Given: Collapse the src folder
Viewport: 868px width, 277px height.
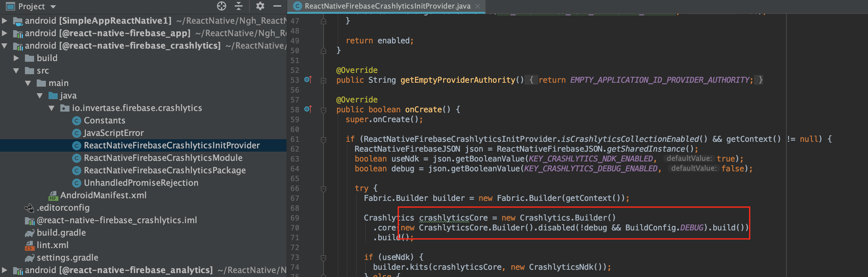Looking at the screenshot, I should pyautogui.click(x=16, y=71).
